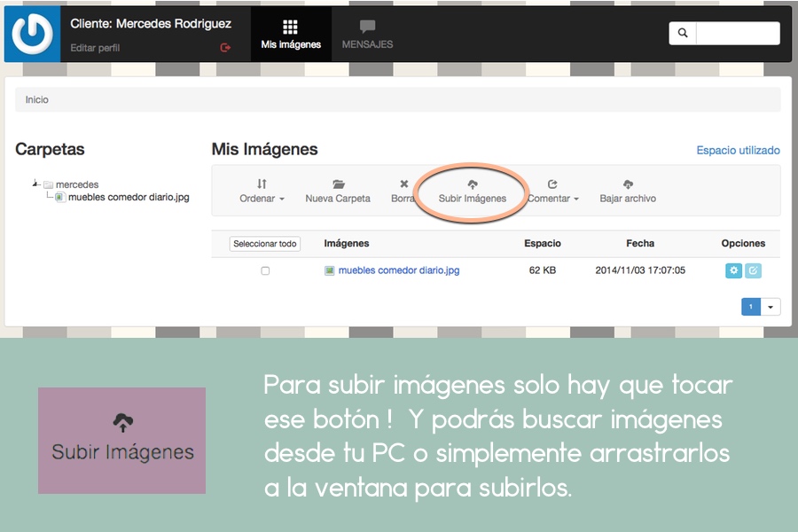Click the edit pencil icon in file row
Image resolution: width=798 pixels, height=532 pixels.
tap(753, 270)
